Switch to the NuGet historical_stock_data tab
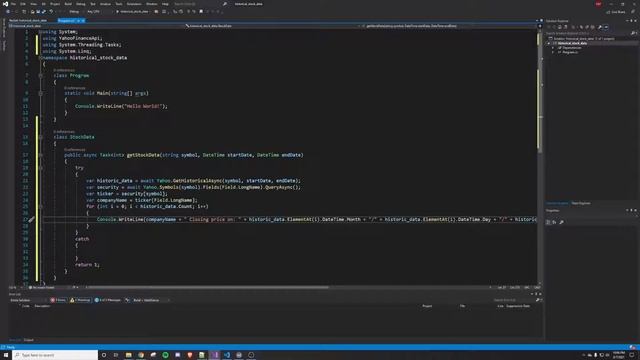 (28, 20)
